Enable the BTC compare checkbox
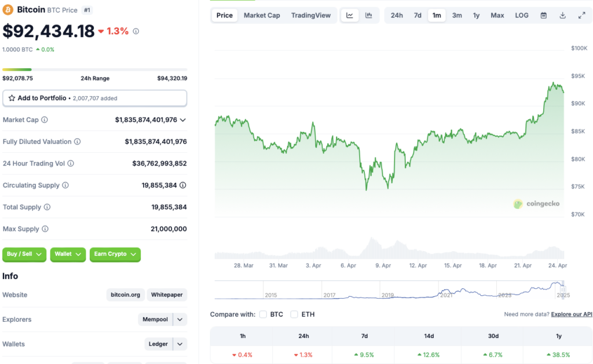The height and width of the screenshot is (364, 593). [x=263, y=314]
